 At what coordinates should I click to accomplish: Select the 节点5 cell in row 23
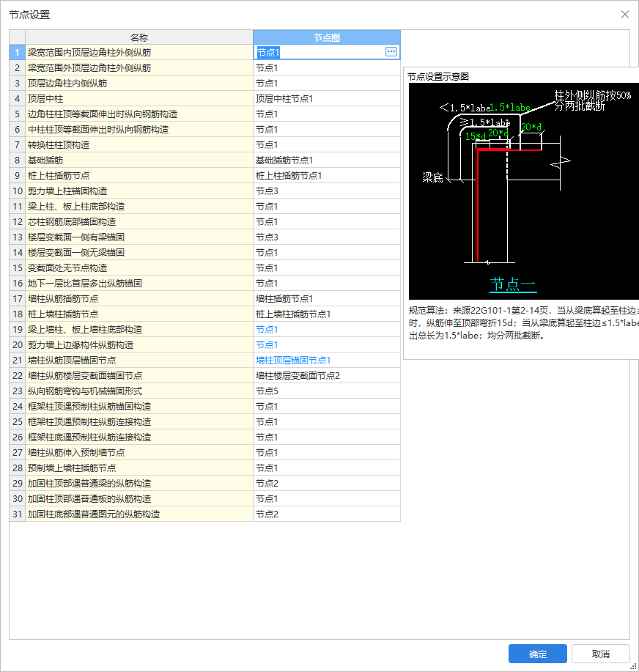[265, 391]
